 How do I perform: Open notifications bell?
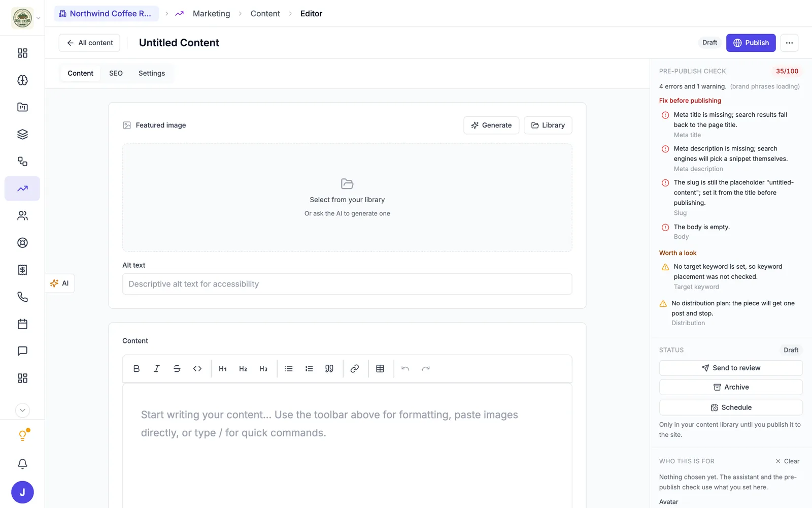coord(22,464)
